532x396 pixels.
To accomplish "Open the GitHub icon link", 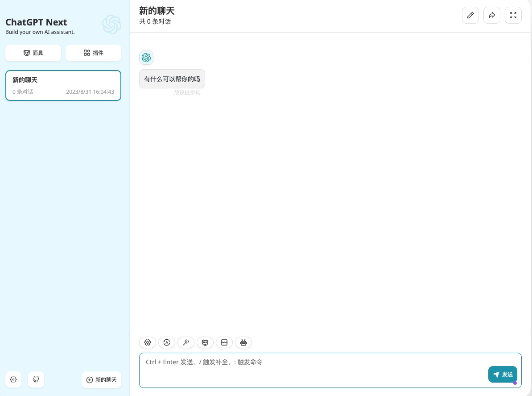I will click(36, 379).
